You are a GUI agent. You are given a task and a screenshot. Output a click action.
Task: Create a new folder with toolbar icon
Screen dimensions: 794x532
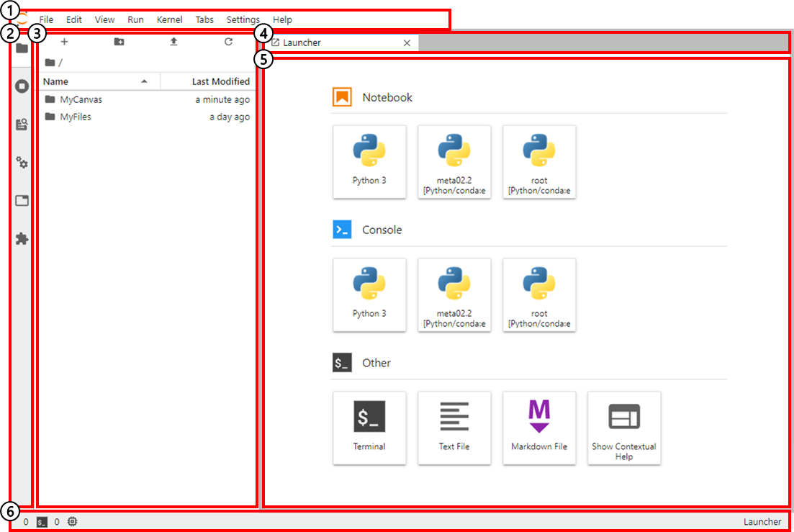coord(119,42)
